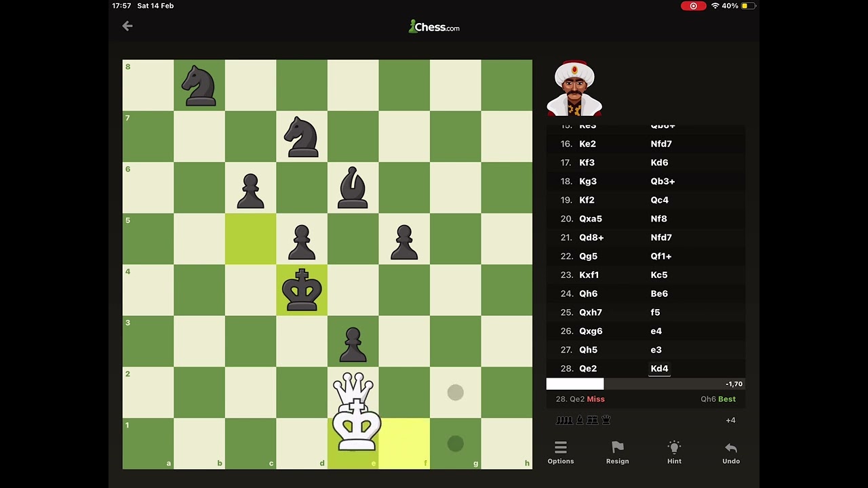Tap the highlighted f1 square
The image size is (868, 488).
pyautogui.click(x=404, y=443)
